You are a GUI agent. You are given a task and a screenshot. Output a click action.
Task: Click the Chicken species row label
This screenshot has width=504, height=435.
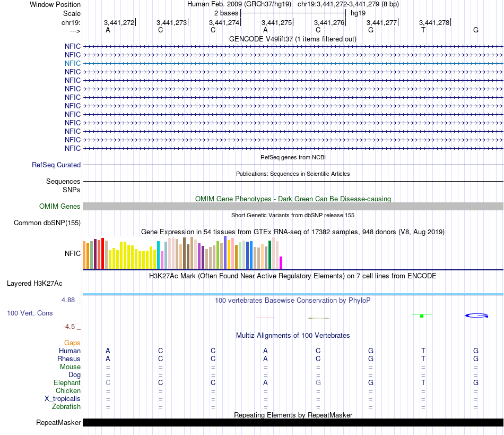point(68,390)
